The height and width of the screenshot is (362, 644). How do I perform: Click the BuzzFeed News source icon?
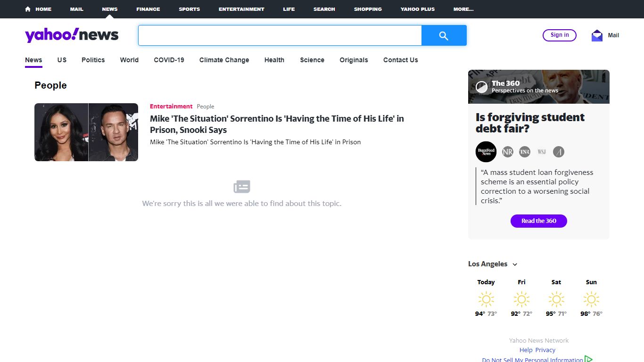click(486, 152)
